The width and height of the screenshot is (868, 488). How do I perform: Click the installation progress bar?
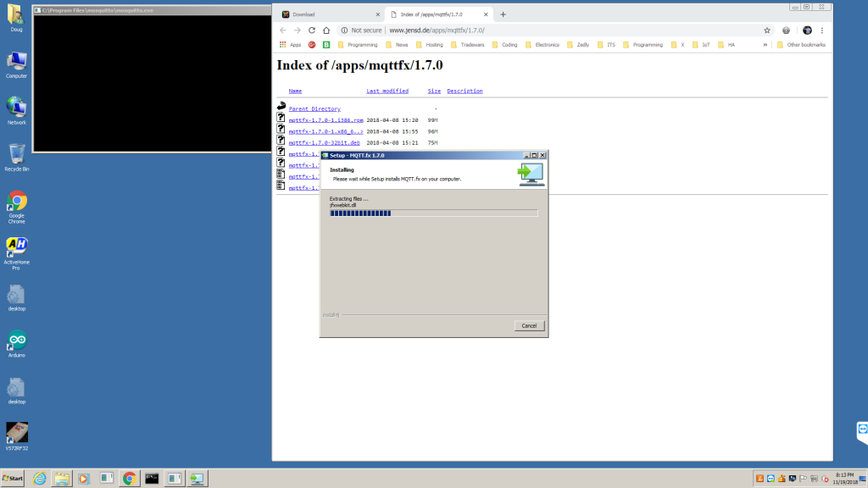tap(433, 213)
